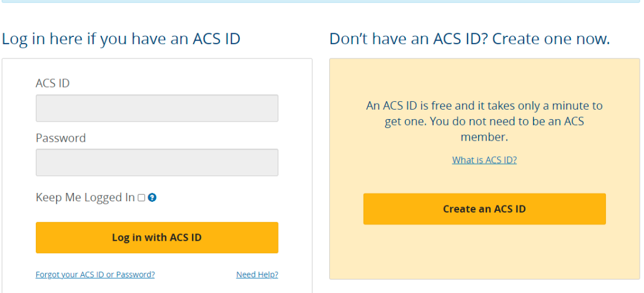Click the blue question mark help icon

click(x=152, y=198)
